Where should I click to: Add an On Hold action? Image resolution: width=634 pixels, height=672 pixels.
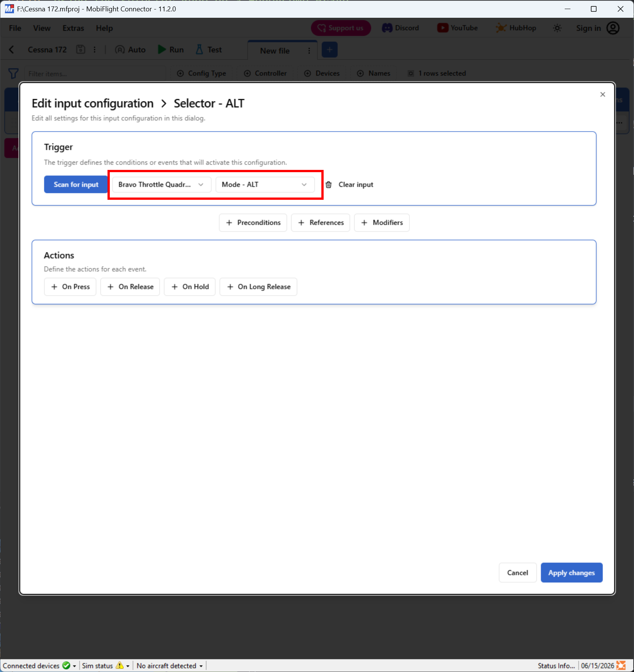coord(190,287)
